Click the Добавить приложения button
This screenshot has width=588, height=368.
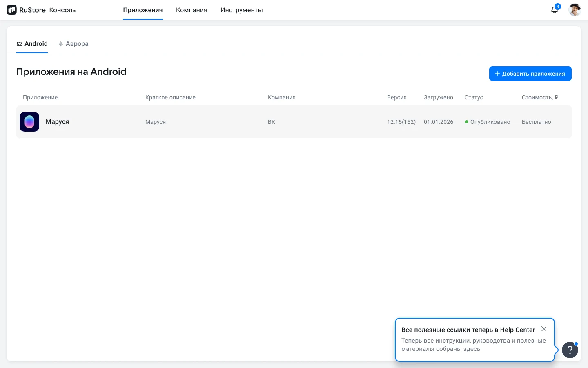pos(530,74)
